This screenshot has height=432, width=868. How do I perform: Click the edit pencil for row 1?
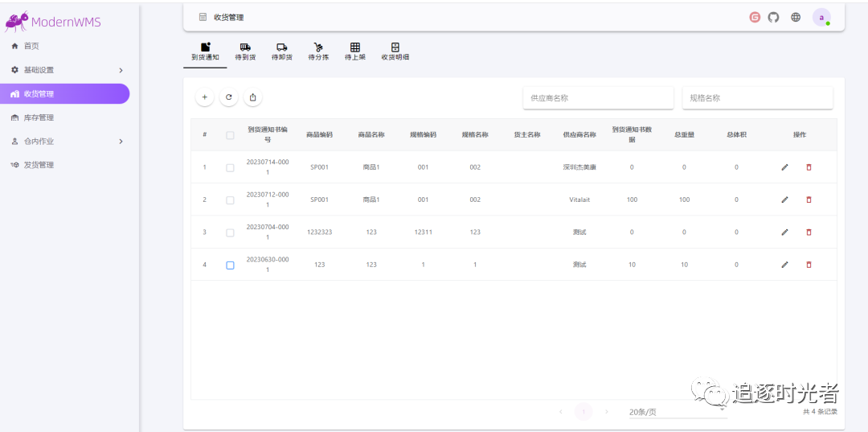click(784, 167)
